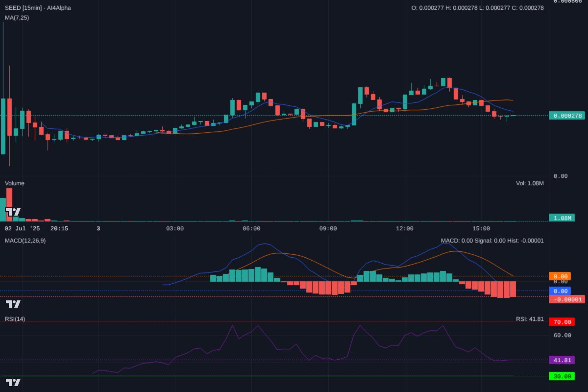Click the 60.00 RSI axis label
588x392 pixels.
click(562, 335)
